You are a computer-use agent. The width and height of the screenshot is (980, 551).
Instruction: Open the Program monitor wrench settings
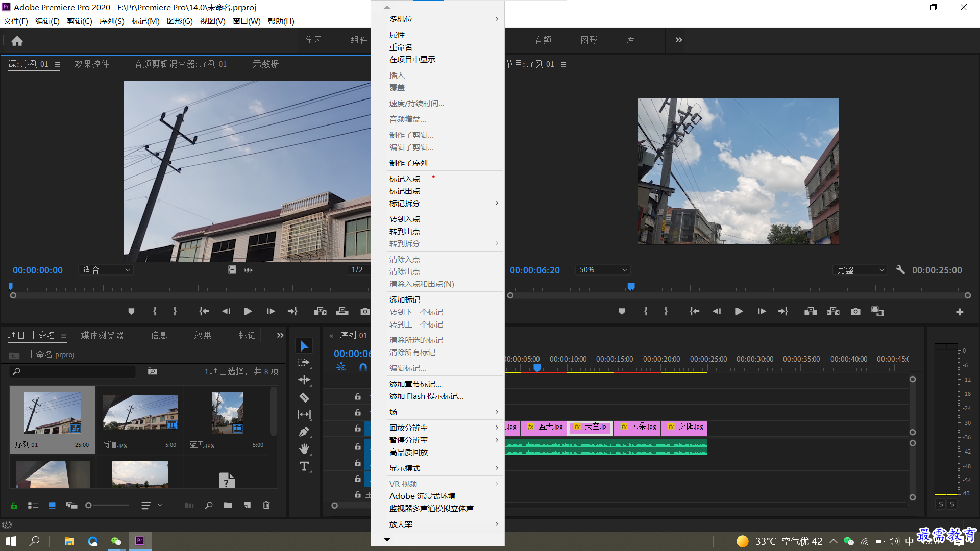click(x=900, y=270)
